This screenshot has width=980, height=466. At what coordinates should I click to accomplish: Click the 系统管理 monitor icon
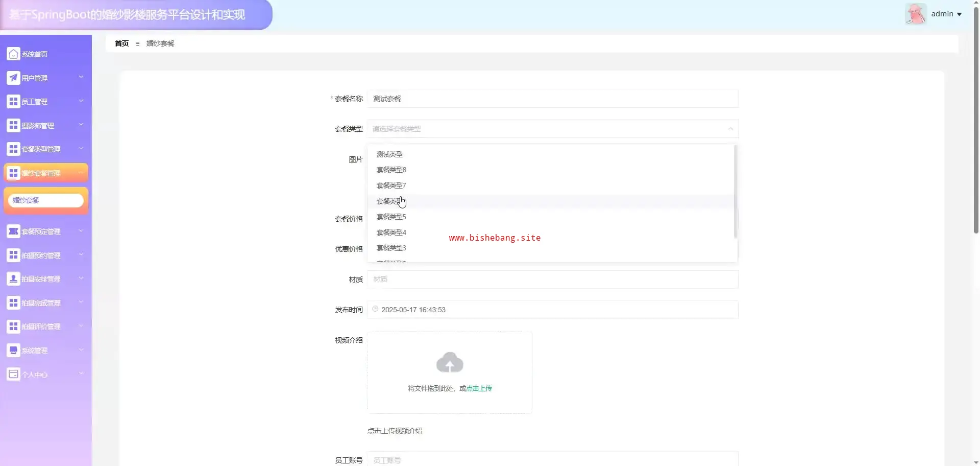click(13, 351)
